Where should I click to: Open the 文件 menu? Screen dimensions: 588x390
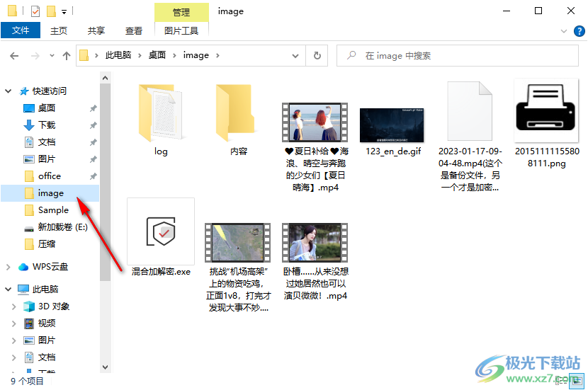[21, 30]
